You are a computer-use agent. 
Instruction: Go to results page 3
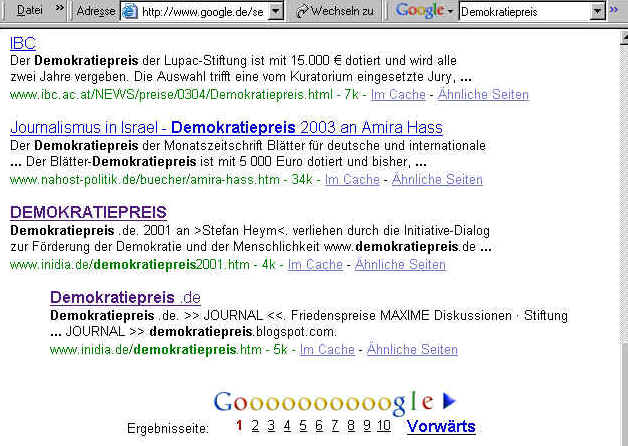tap(271, 426)
